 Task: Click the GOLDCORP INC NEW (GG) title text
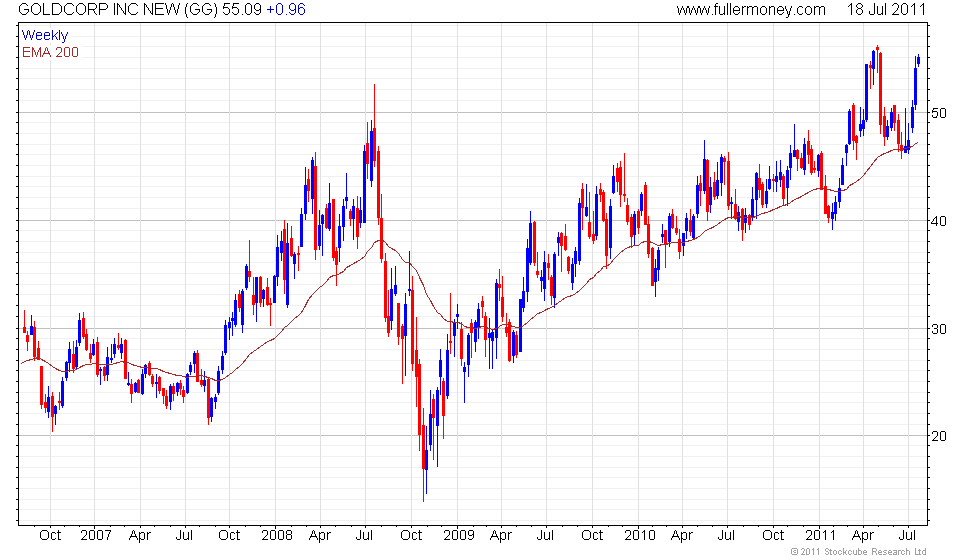tap(118, 9)
